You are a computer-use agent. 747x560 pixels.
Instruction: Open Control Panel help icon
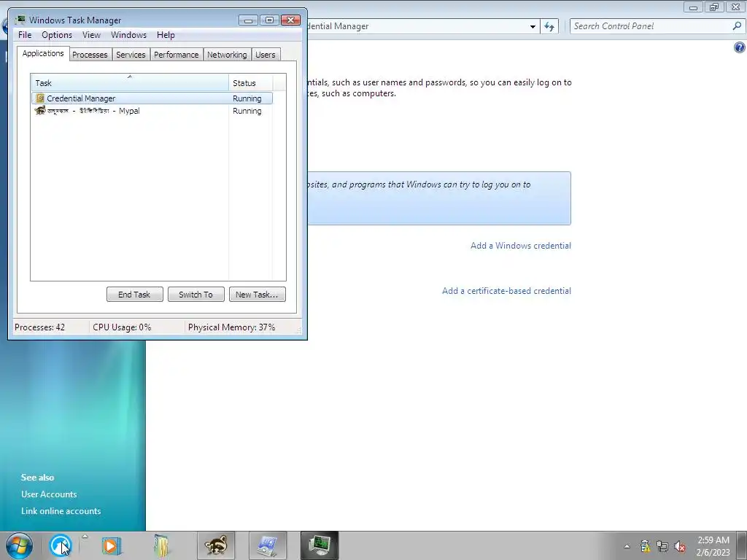pyautogui.click(x=740, y=47)
